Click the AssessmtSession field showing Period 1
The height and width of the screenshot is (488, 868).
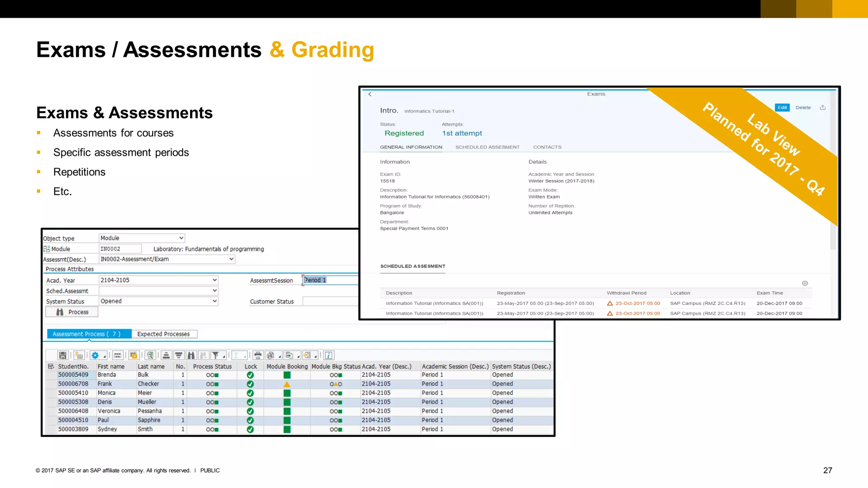pyautogui.click(x=331, y=280)
